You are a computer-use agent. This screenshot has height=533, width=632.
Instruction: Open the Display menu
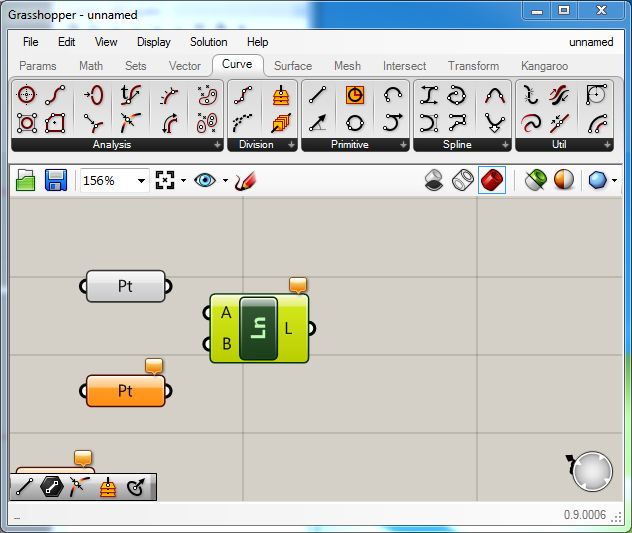click(x=154, y=42)
